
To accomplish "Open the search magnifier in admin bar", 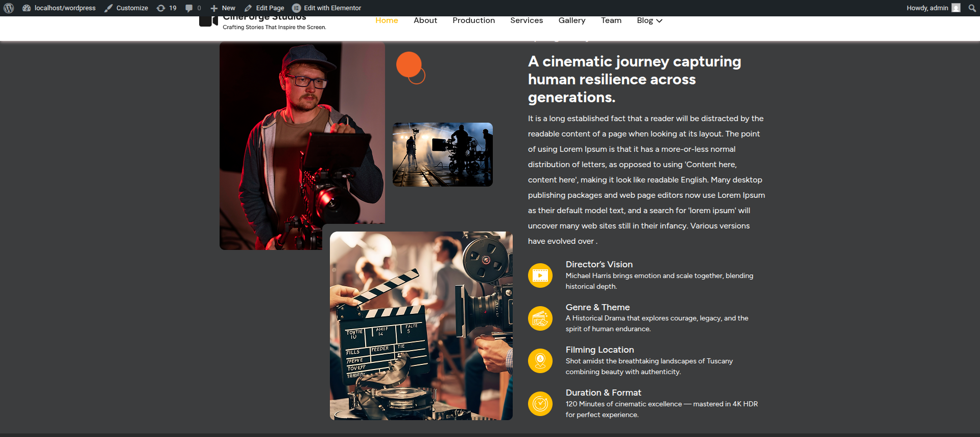I will coord(972,8).
